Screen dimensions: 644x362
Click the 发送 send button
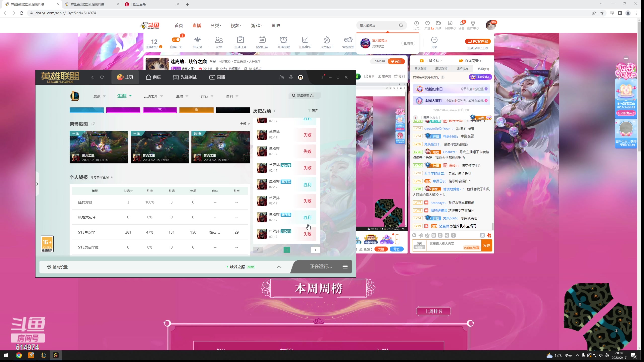point(487,245)
